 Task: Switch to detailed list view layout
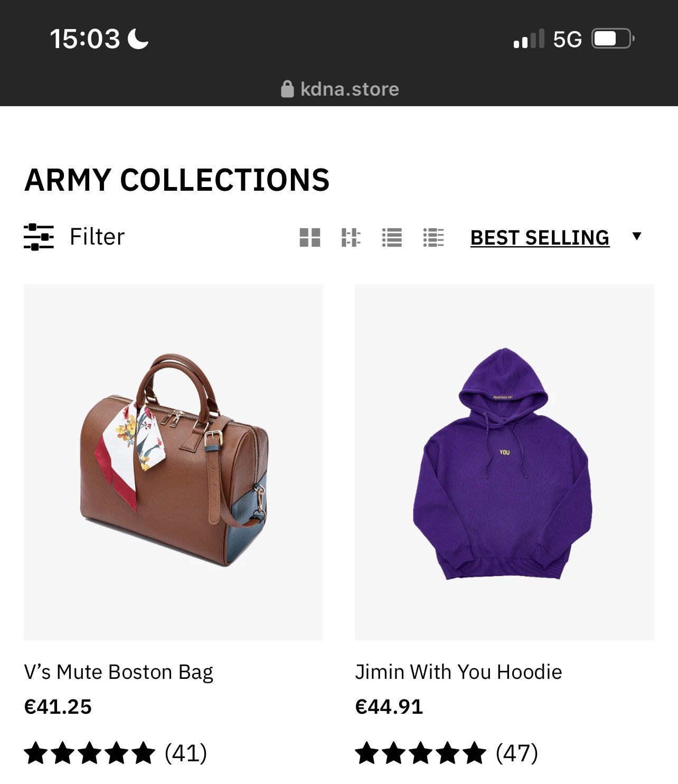434,238
